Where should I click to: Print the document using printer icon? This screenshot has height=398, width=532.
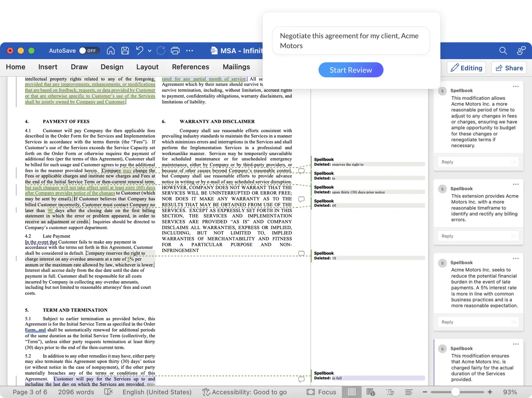point(175,51)
